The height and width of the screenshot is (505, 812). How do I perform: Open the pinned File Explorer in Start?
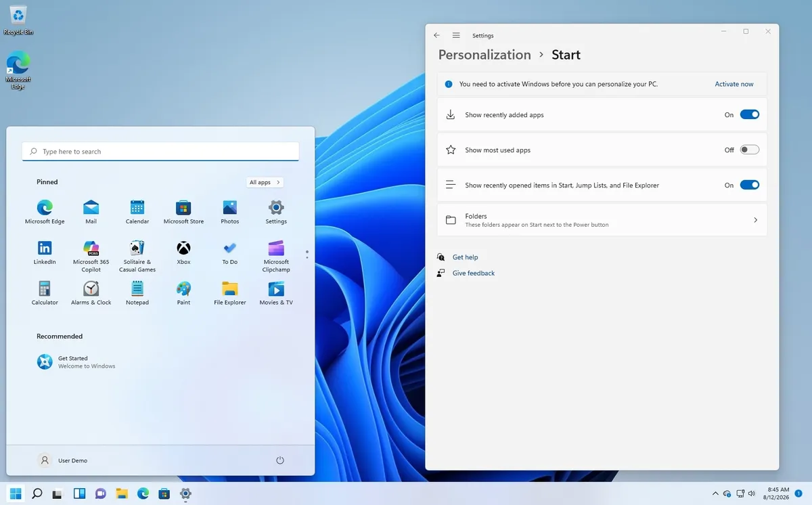coord(230,293)
